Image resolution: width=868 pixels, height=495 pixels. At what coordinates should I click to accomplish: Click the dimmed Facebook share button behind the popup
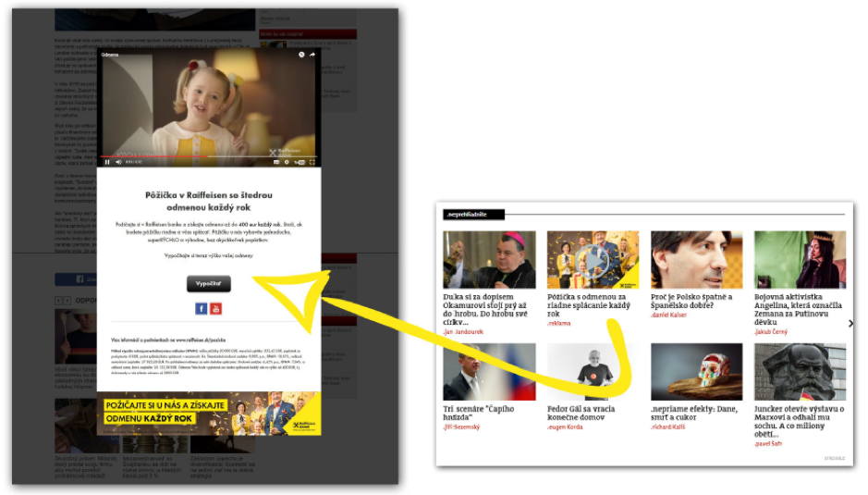pyautogui.click(x=76, y=279)
